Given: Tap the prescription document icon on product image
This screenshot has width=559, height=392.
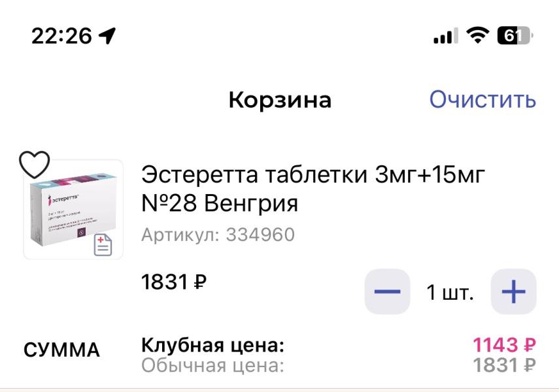Looking at the screenshot, I should (x=104, y=244).
